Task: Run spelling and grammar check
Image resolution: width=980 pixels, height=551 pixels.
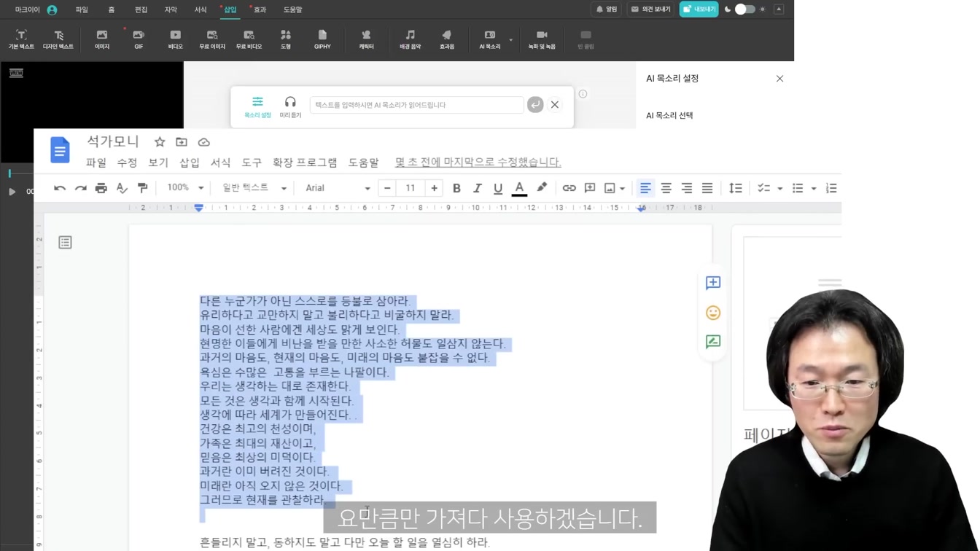Action: pos(122,188)
